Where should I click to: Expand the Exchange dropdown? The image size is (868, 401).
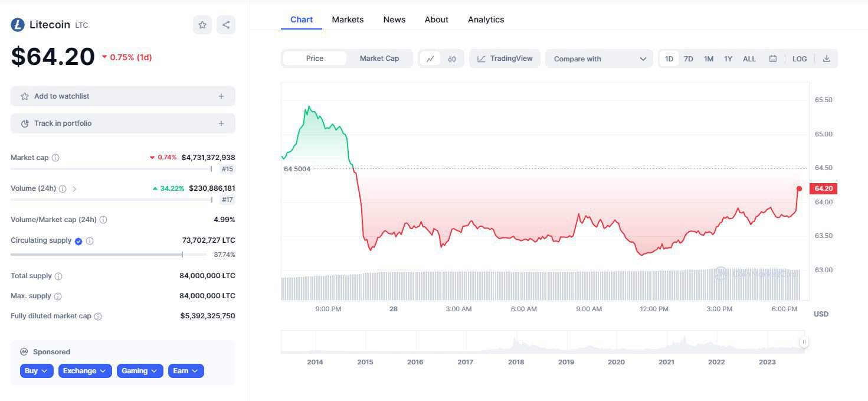click(x=85, y=371)
